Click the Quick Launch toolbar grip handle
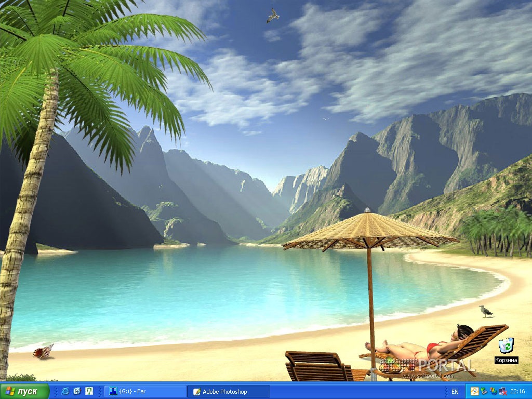 55,391
